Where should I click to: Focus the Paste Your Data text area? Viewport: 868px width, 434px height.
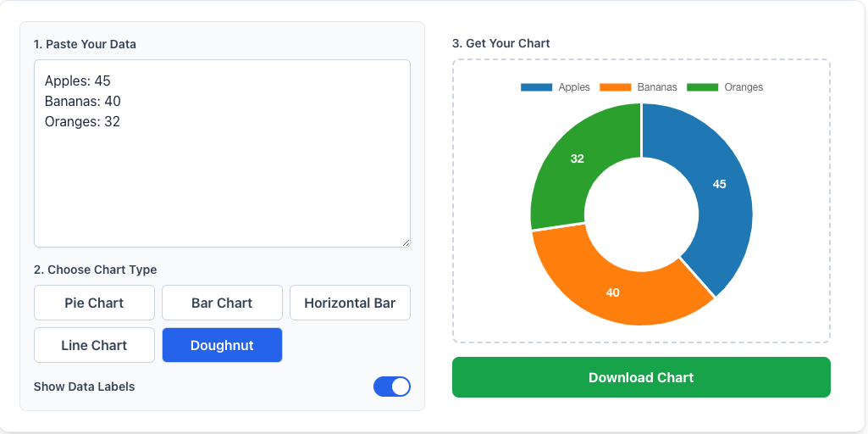click(222, 153)
